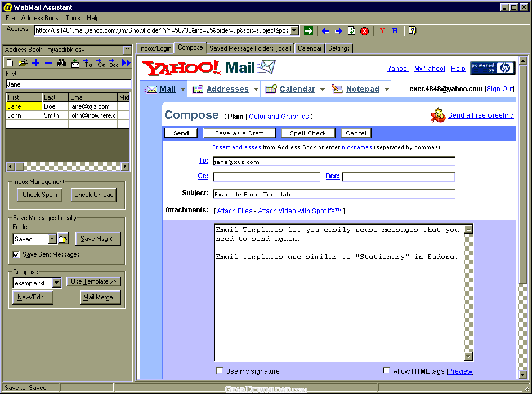Remove contact with the blue minus icon

[x=48, y=63]
